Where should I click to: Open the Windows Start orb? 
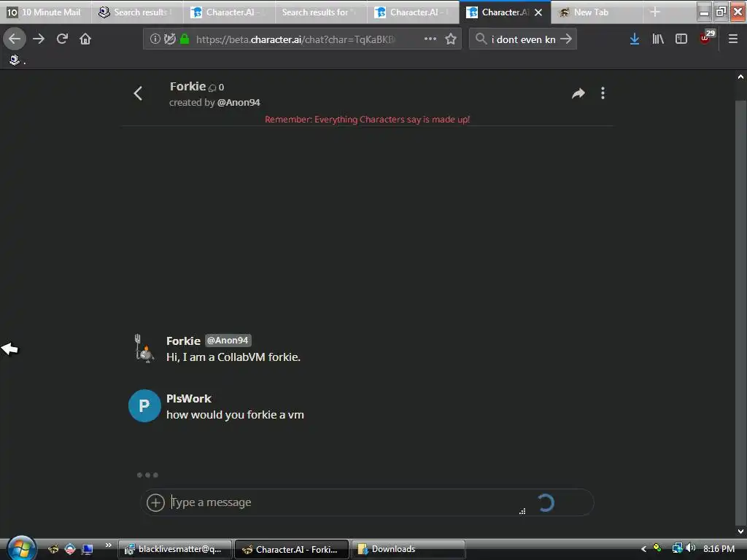pos(20,549)
